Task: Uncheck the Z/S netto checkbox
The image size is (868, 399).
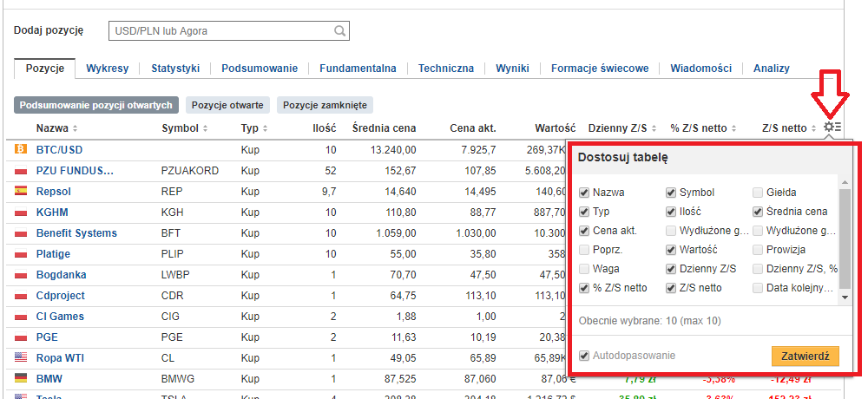Action: [x=670, y=288]
